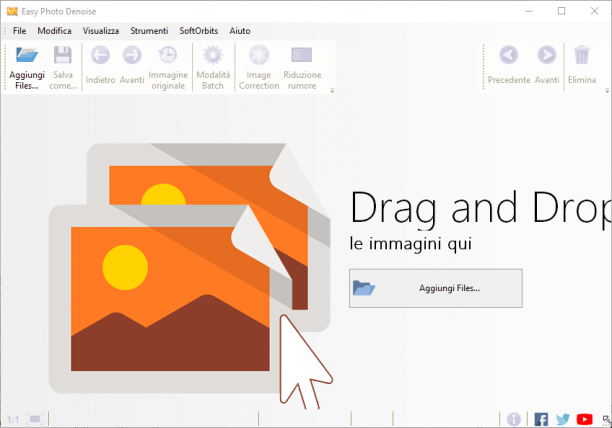This screenshot has height=428, width=612.
Task: Click the Elimina trash bin icon
Action: point(582,55)
